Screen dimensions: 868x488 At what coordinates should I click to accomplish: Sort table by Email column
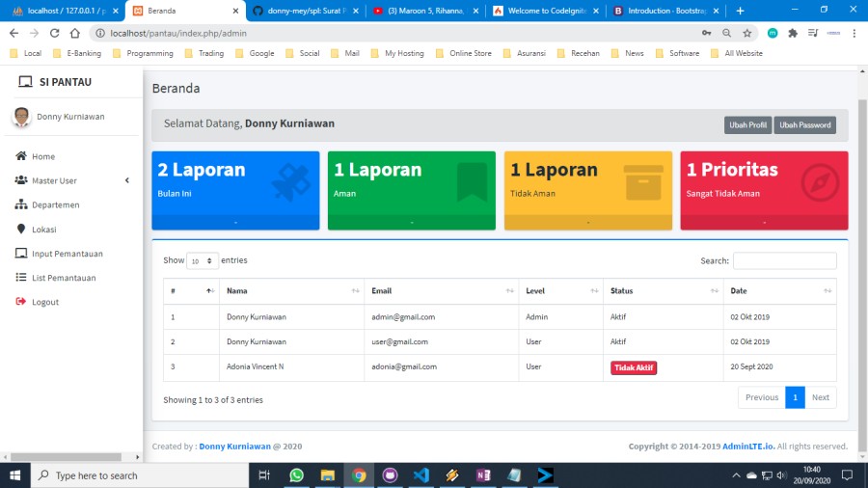[441, 290]
